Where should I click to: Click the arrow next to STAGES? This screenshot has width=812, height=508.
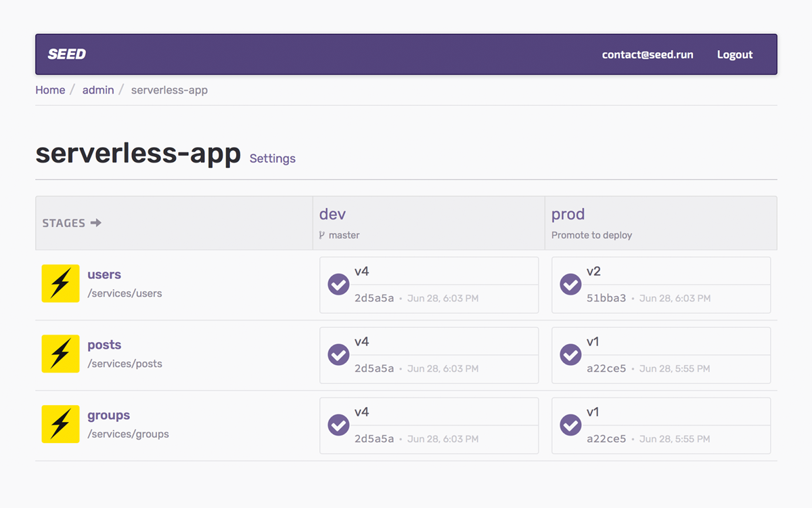click(x=96, y=223)
